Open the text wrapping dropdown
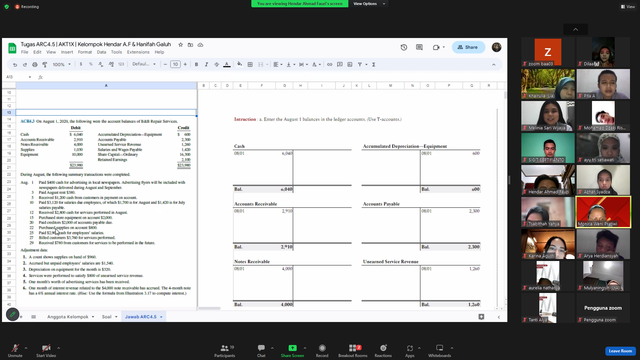 coord(303,64)
